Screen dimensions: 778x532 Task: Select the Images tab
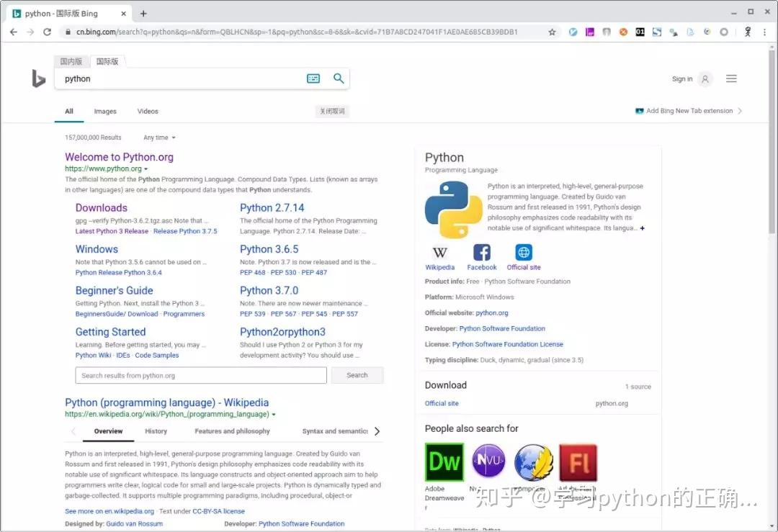105,111
